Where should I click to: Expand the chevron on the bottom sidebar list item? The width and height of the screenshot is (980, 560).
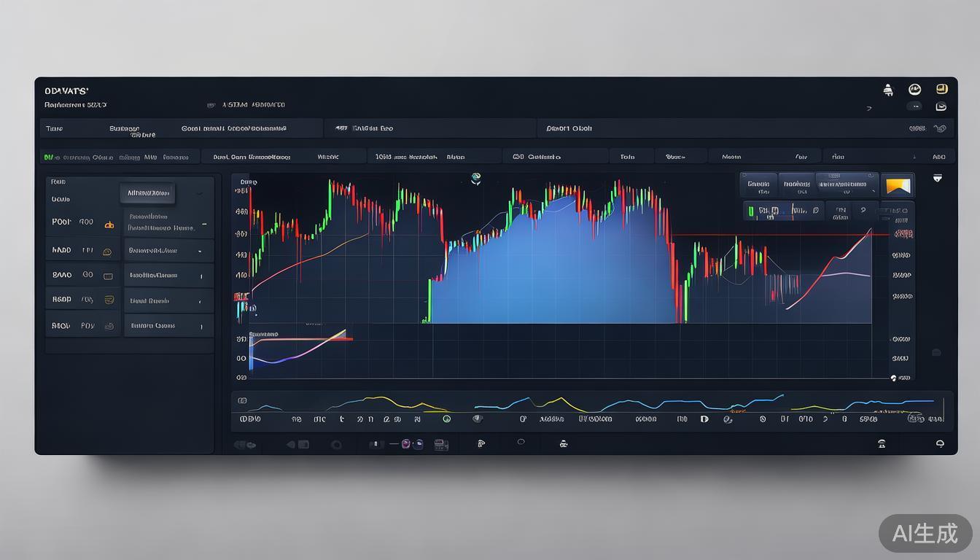click(x=201, y=325)
